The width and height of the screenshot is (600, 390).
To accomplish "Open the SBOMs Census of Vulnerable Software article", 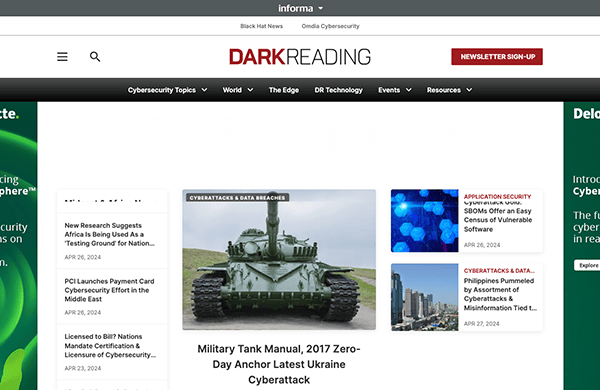I will (498, 216).
